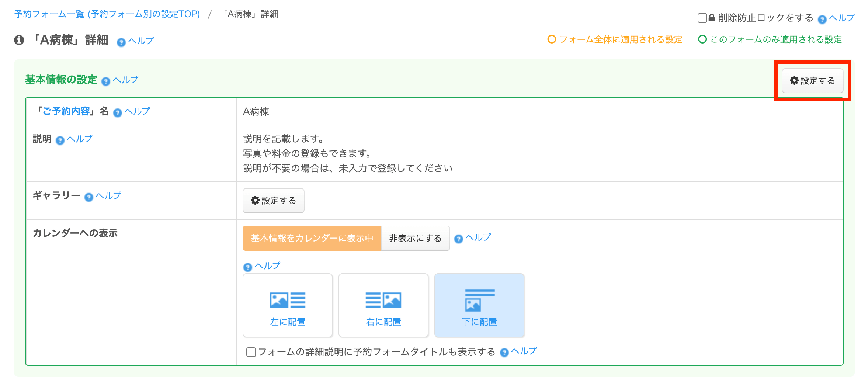Enable the 削除防止ロックをする checkbox

coord(702,18)
